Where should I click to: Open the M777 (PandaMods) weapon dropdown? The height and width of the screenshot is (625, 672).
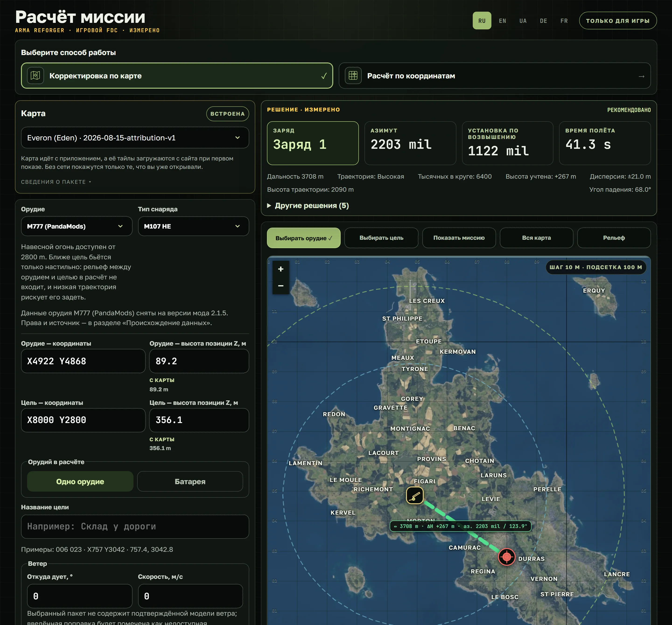[76, 226]
